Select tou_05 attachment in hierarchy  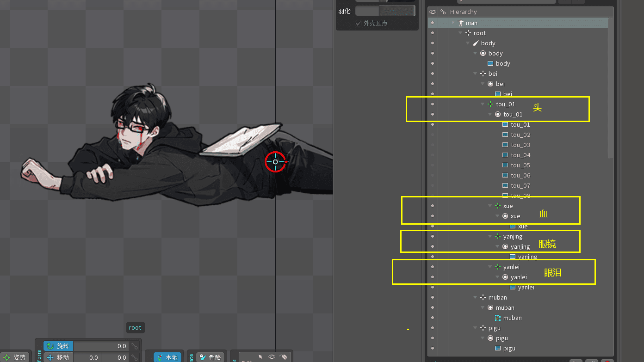click(520, 165)
